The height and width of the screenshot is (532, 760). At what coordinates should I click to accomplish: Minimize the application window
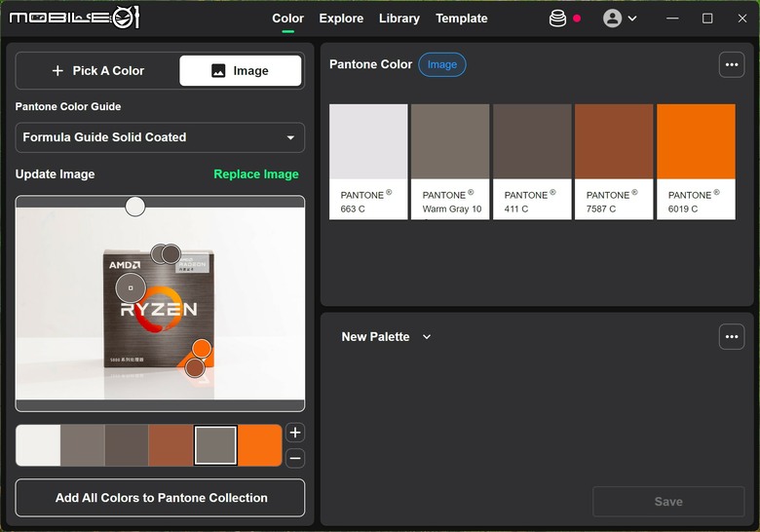click(x=672, y=19)
